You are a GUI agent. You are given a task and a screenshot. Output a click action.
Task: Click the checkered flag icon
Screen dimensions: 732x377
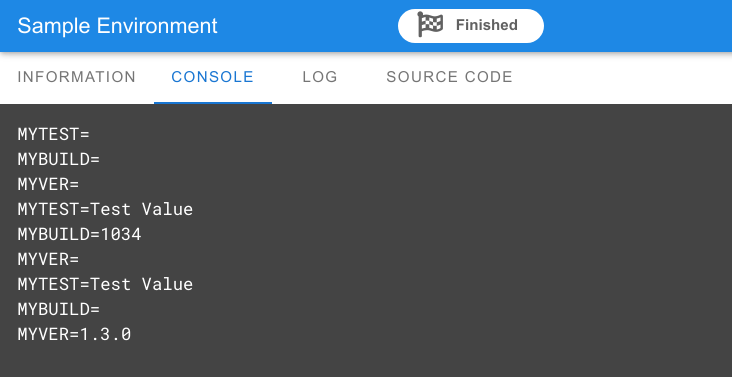pos(430,25)
